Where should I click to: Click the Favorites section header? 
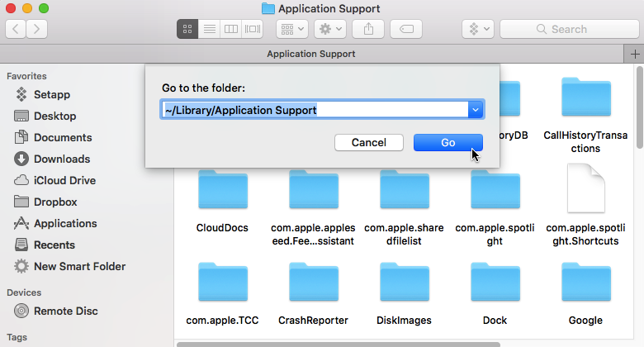click(x=26, y=76)
